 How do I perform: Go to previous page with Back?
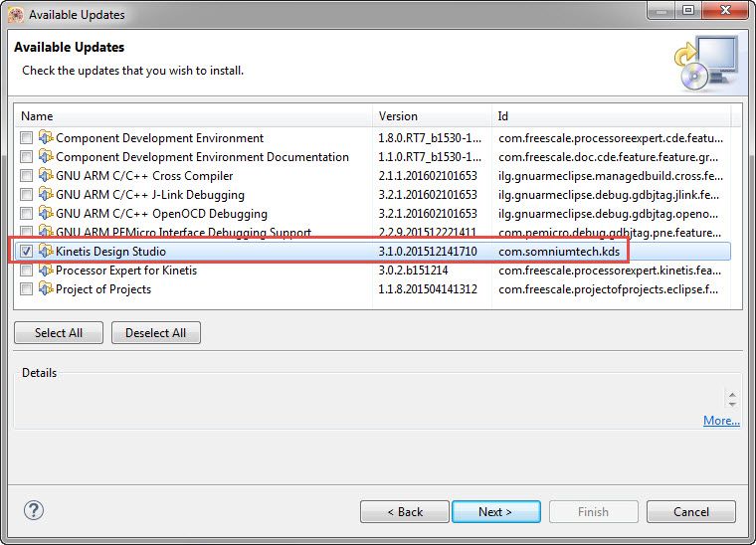pos(405,512)
